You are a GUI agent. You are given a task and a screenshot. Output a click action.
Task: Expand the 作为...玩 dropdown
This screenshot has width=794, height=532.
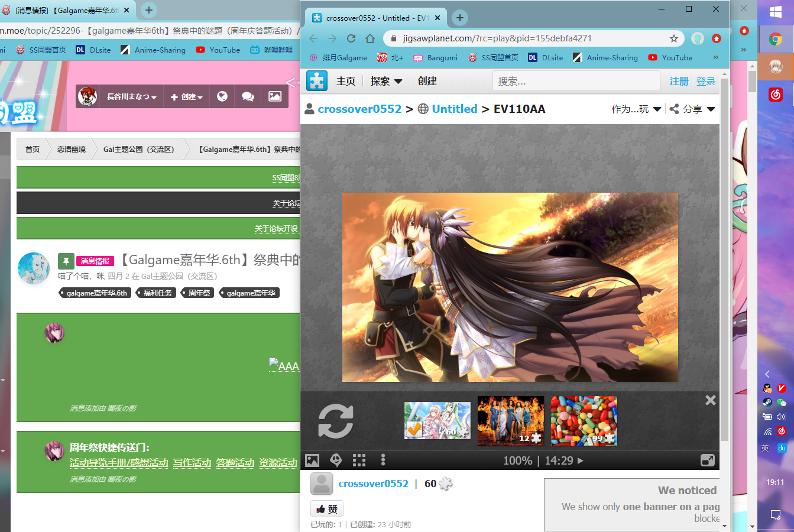(636, 109)
